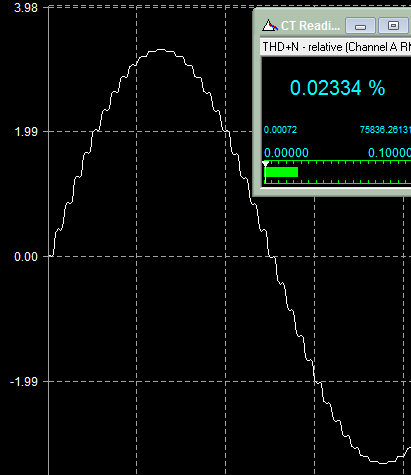
Task: Click the 0.00 Y-axis label
Action: pos(26,257)
